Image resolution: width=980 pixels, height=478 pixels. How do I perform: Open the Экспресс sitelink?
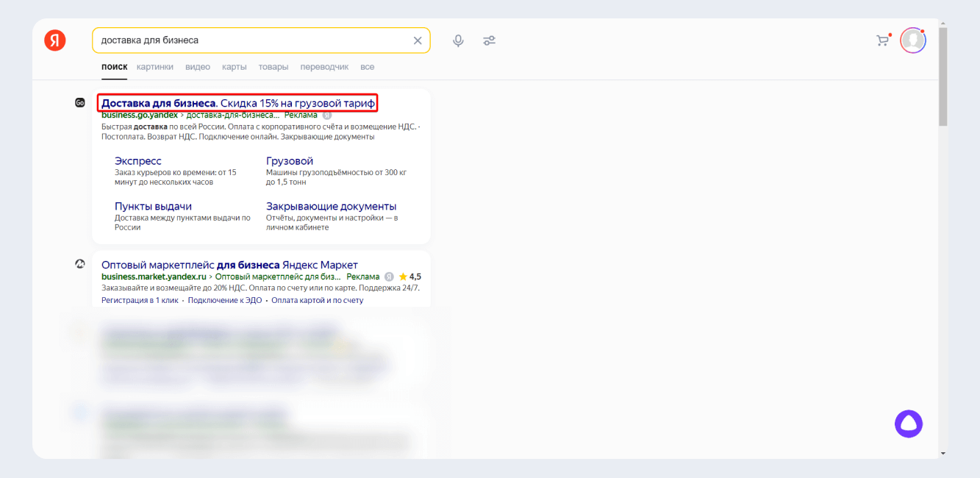point(138,161)
